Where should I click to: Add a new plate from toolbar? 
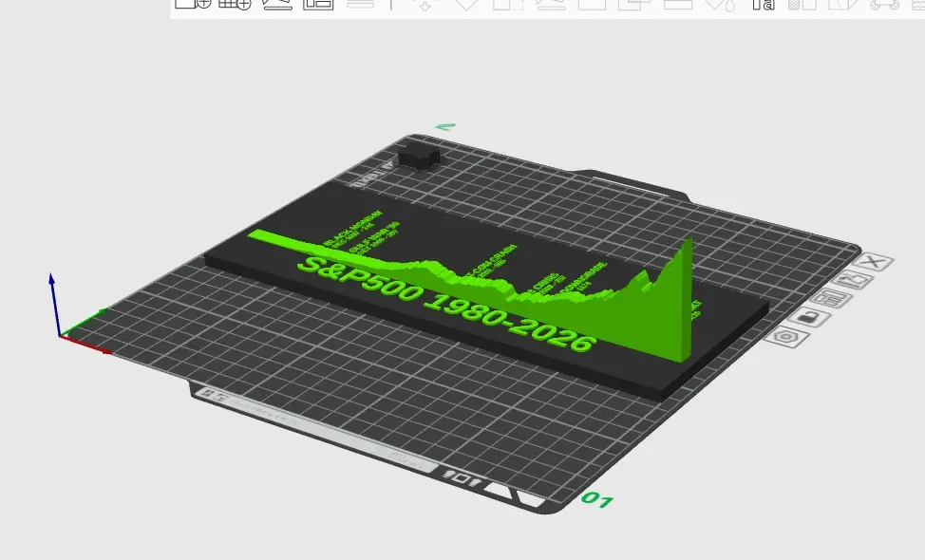[235, 4]
